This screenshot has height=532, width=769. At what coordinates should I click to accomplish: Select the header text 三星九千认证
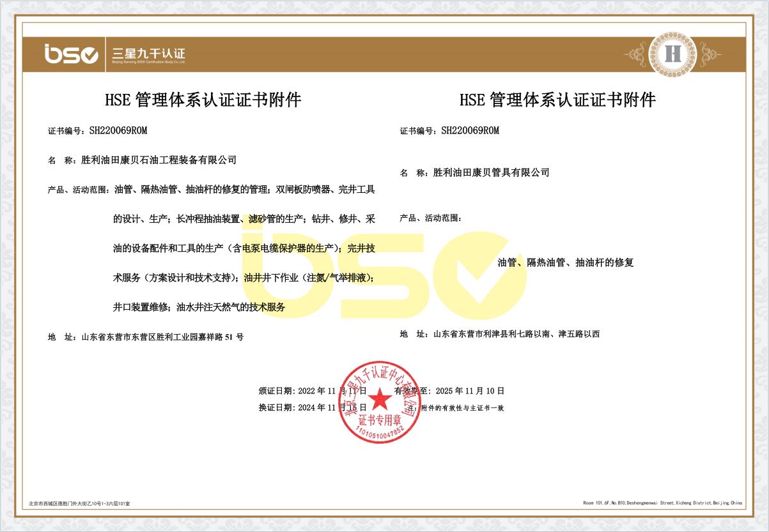coord(149,52)
